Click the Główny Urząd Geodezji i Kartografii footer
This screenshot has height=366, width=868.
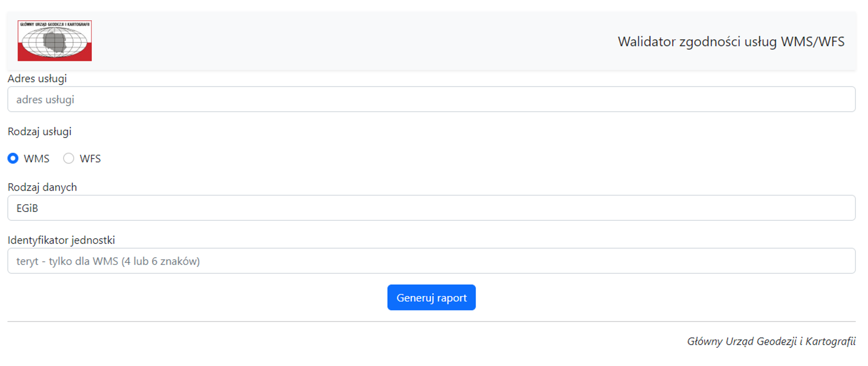pyautogui.click(x=771, y=341)
